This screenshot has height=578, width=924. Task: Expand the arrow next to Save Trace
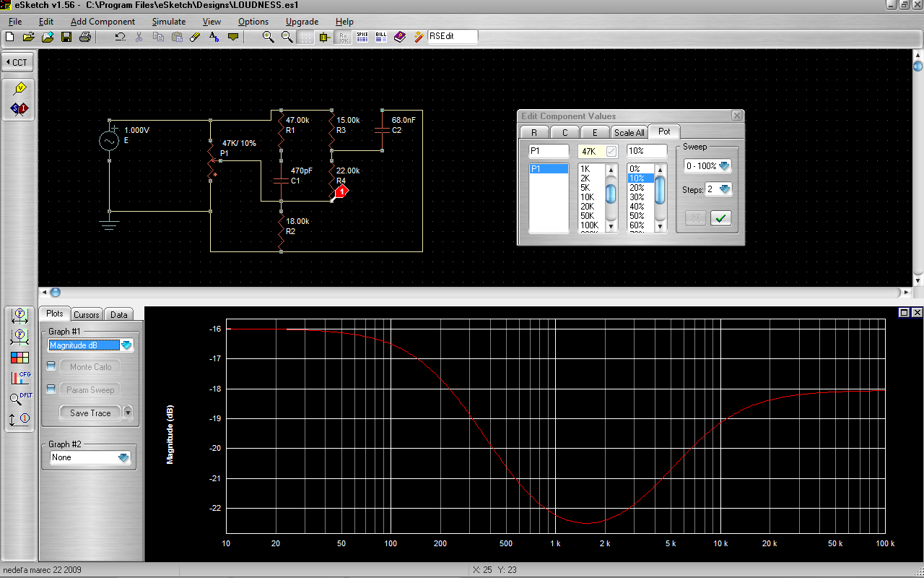[128, 413]
